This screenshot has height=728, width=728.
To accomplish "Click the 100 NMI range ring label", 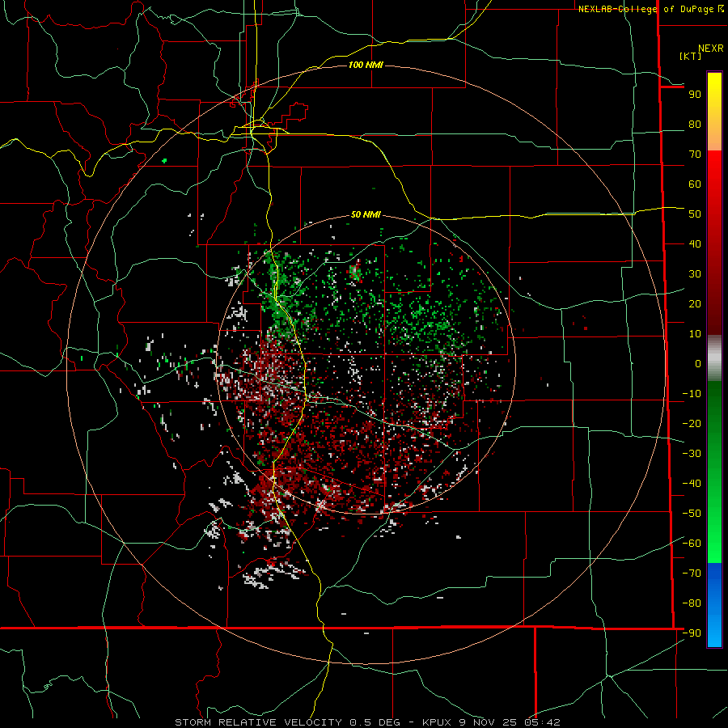I will coord(366,65).
